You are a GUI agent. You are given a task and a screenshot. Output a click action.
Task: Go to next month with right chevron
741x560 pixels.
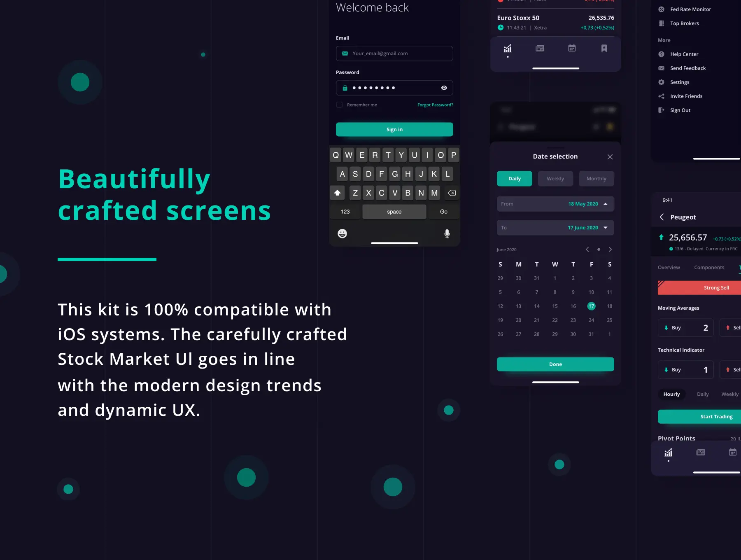610,250
